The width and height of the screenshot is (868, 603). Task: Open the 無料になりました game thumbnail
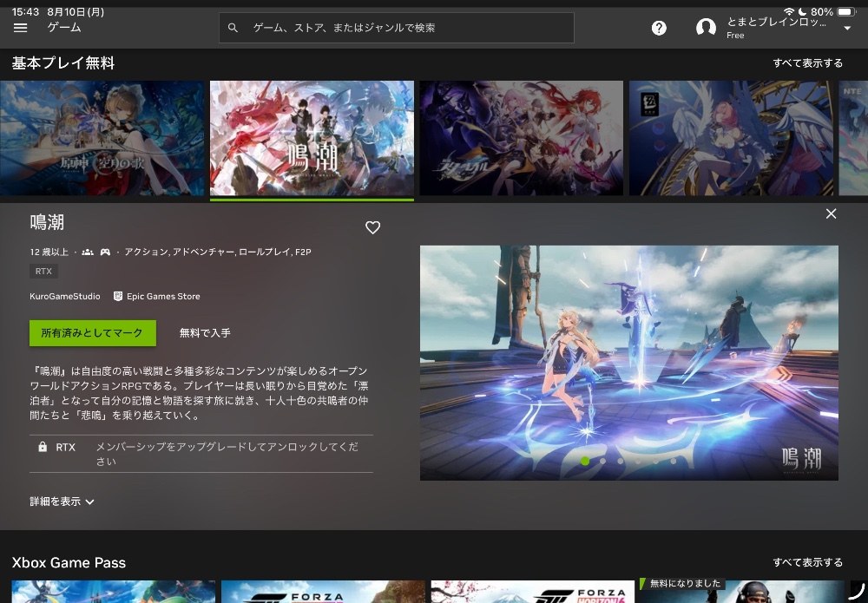(x=742, y=592)
